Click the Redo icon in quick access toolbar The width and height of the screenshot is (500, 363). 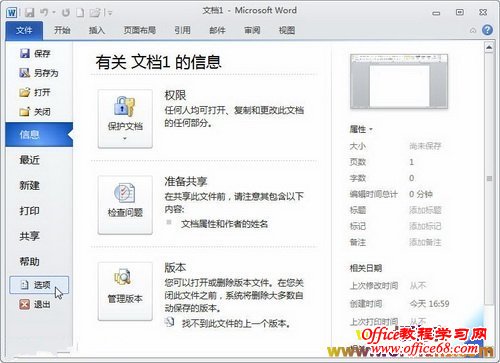(x=66, y=13)
